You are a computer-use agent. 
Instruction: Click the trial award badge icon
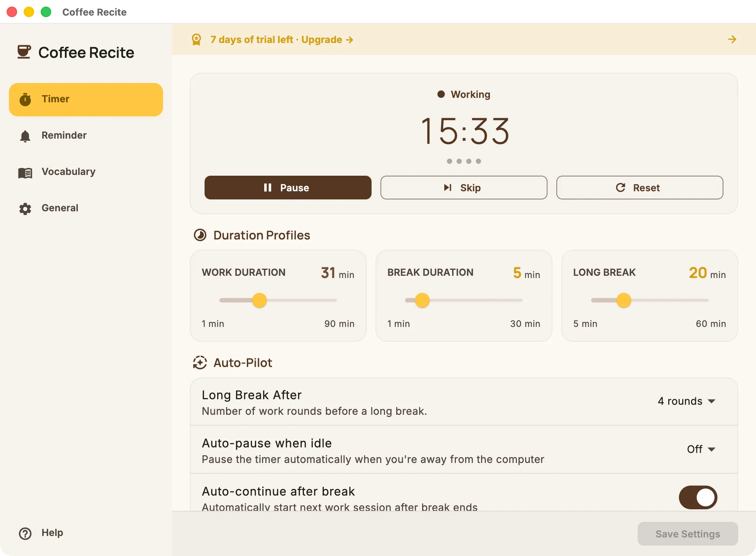(196, 40)
